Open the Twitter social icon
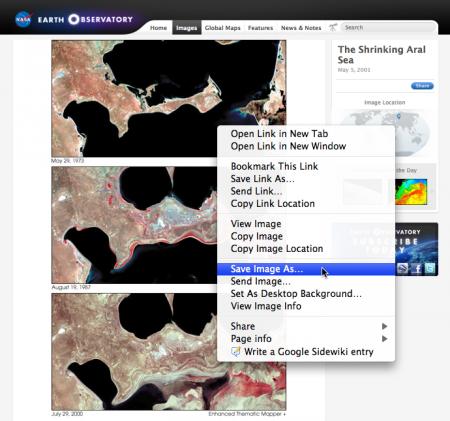Image resolution: width=450 pixels, height=421 pixels. coord(430,268)
